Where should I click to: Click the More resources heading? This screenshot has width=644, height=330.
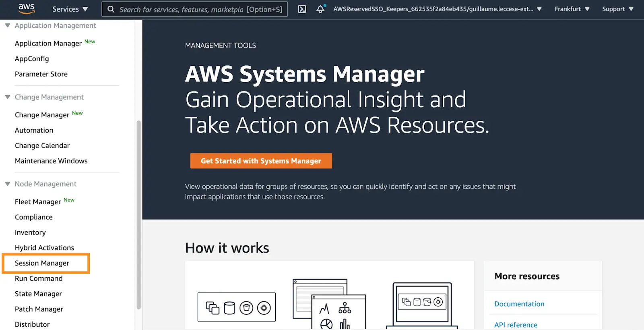(527, 276)
